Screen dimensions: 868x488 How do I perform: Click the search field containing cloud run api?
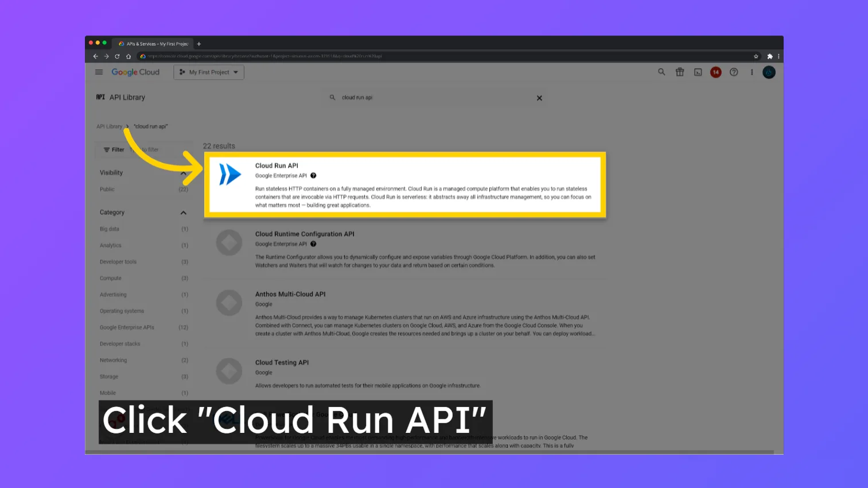coord(436,98)
